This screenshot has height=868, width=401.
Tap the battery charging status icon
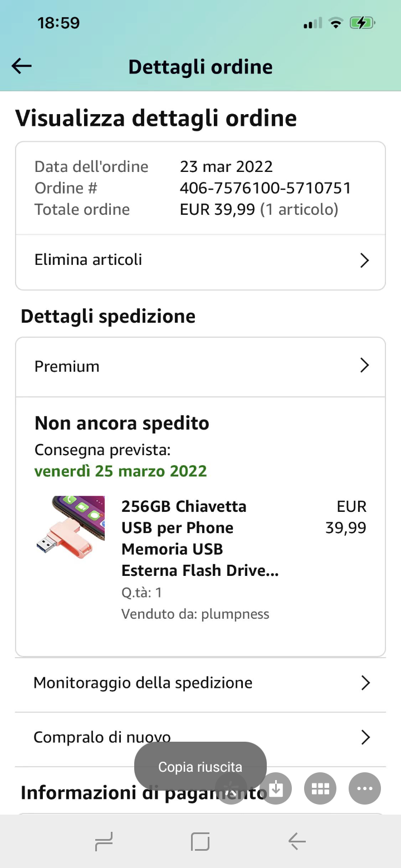[362, 23]
